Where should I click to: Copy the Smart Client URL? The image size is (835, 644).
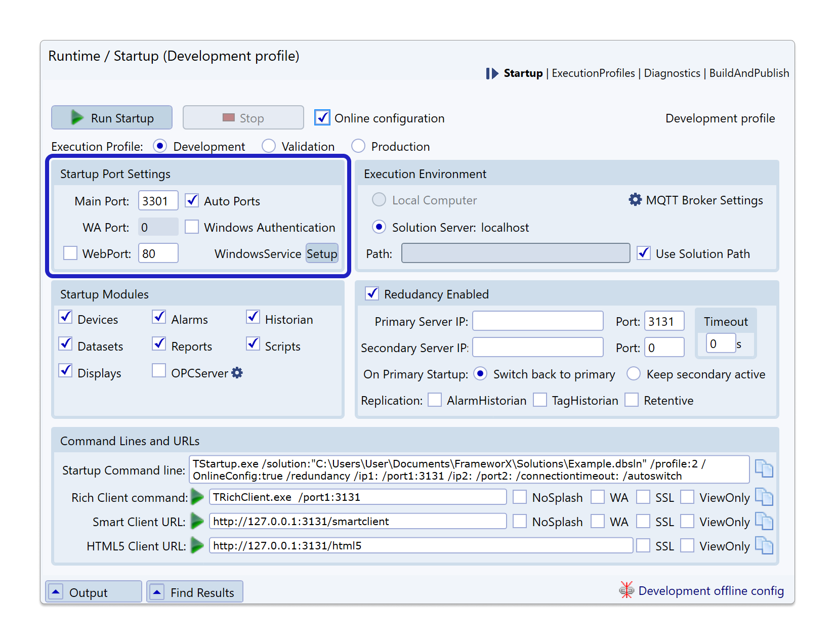tap(764, 521)
